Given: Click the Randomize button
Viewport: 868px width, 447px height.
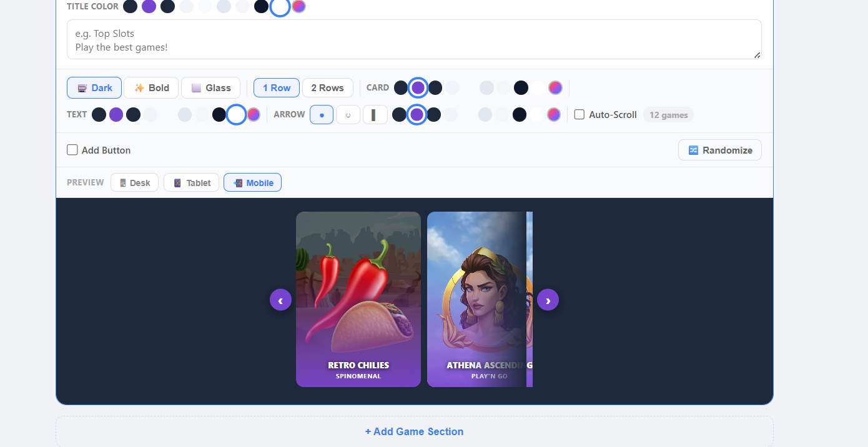Looking at the screenshot, I should click(x=720, y=150).
